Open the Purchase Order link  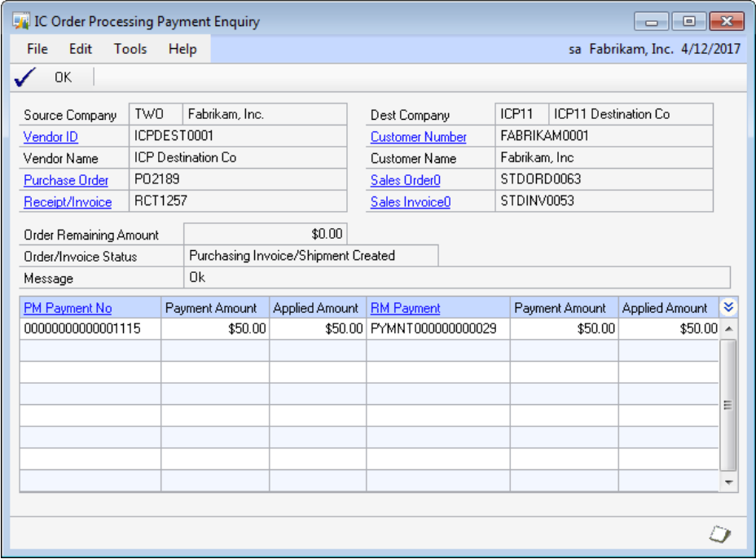66,180
